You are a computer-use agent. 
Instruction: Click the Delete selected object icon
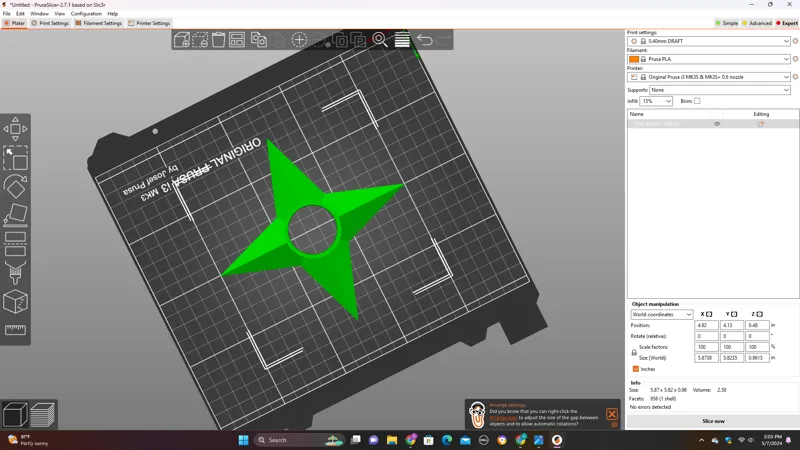(x=200, y=40)
